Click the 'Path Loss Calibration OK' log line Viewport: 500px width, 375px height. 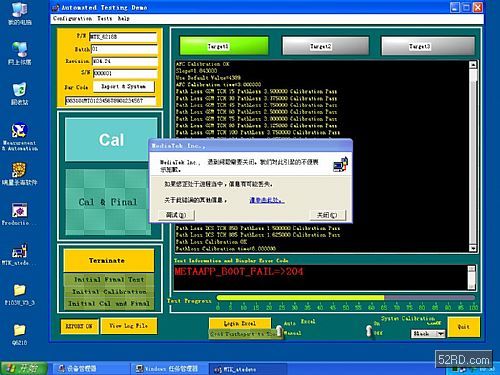[x=211, y=242]
